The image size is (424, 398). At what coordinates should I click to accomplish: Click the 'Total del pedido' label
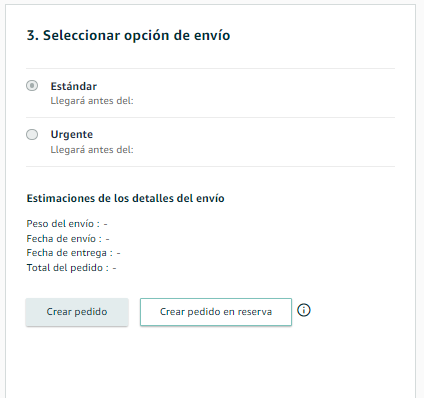[x=65, y=268]
